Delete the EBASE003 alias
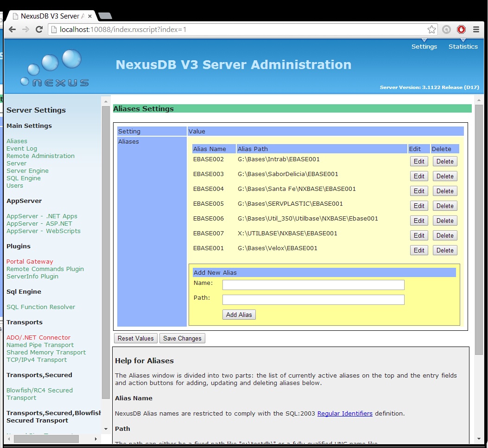This screenshot has width=488, height=448. 445,176
